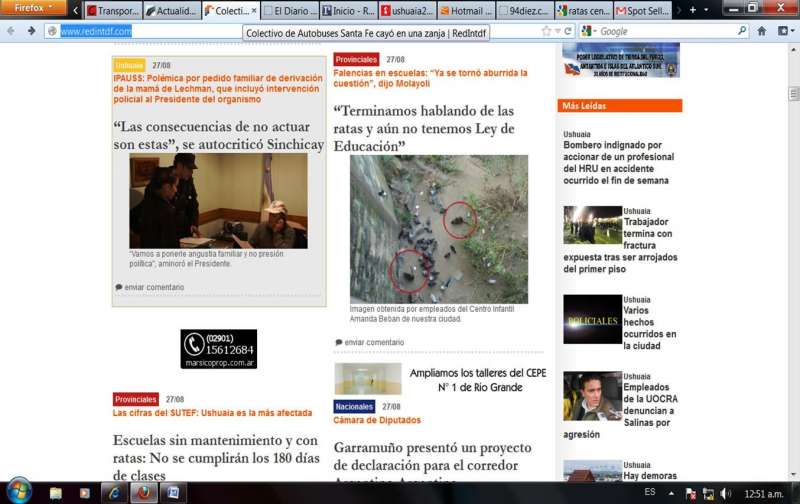Click the browser back arrow button

pos(10,31)
